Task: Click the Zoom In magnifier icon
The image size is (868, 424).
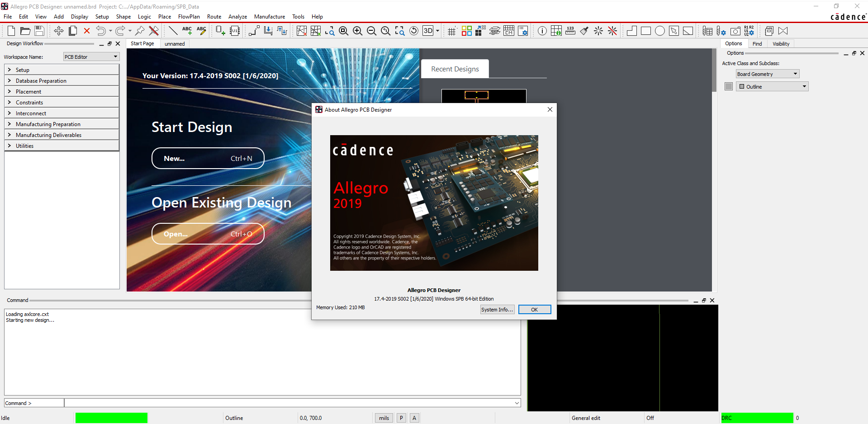Action: [x=357, y=31]
